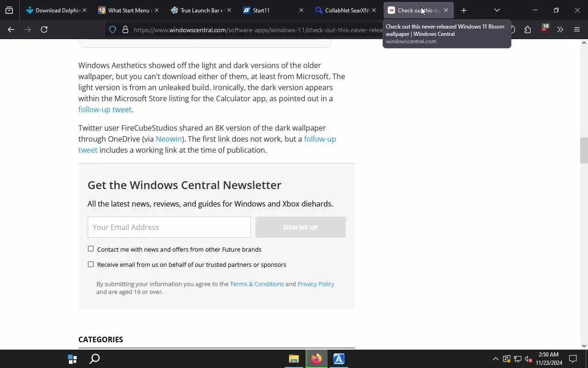Check Contact me with news and offers
The image size is (588, 368).
[x=90, y=249]
